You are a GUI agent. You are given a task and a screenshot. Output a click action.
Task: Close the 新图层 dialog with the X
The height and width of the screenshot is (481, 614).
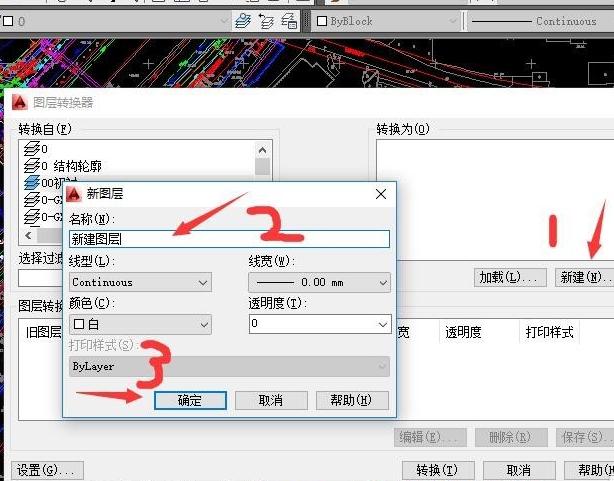click(x=381, y=194)
